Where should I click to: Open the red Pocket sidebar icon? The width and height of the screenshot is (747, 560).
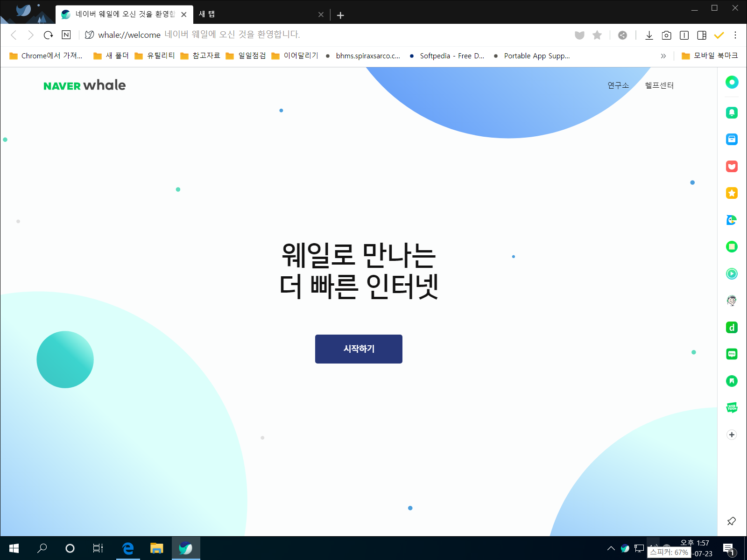click(732, 167)
